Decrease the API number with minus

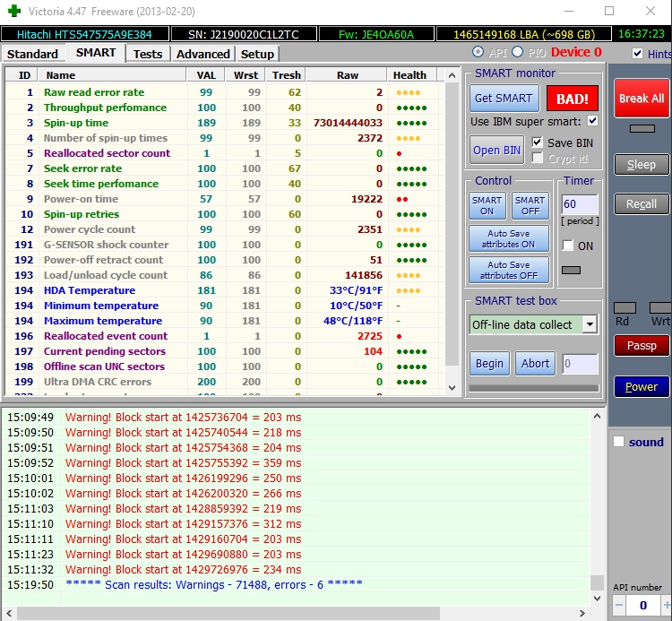619,605
